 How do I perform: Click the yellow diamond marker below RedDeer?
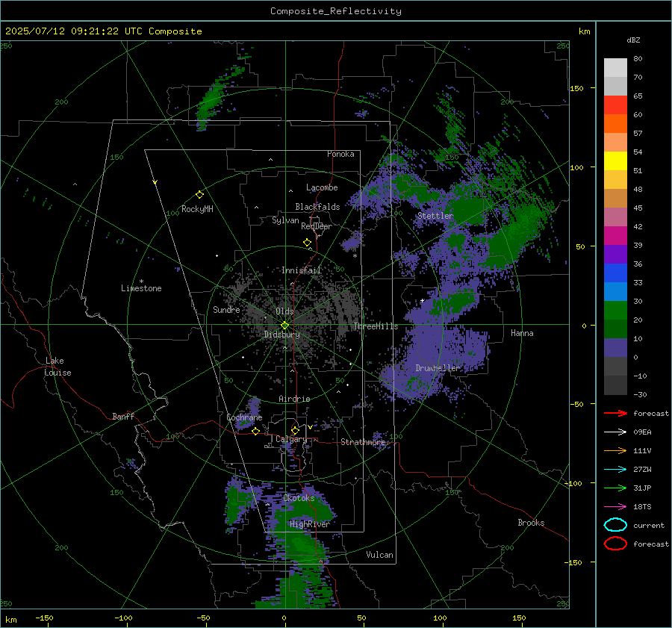[308, 243]
